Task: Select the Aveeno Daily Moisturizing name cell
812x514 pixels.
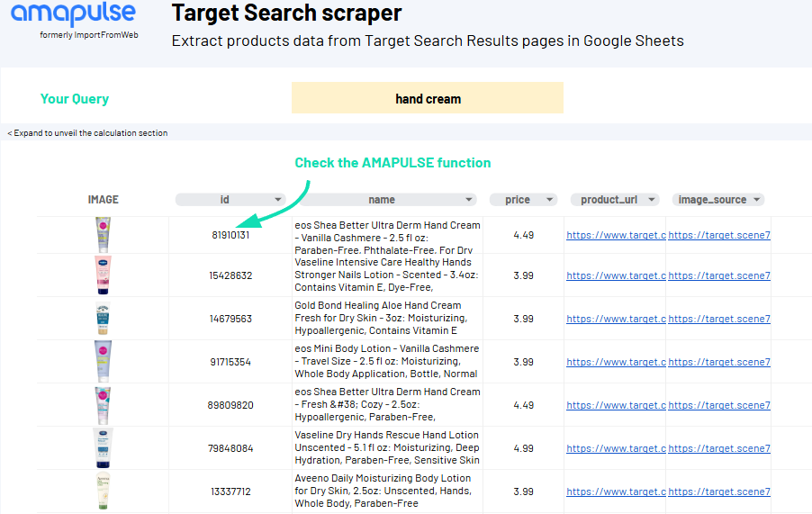Action: tap(387, 491)
